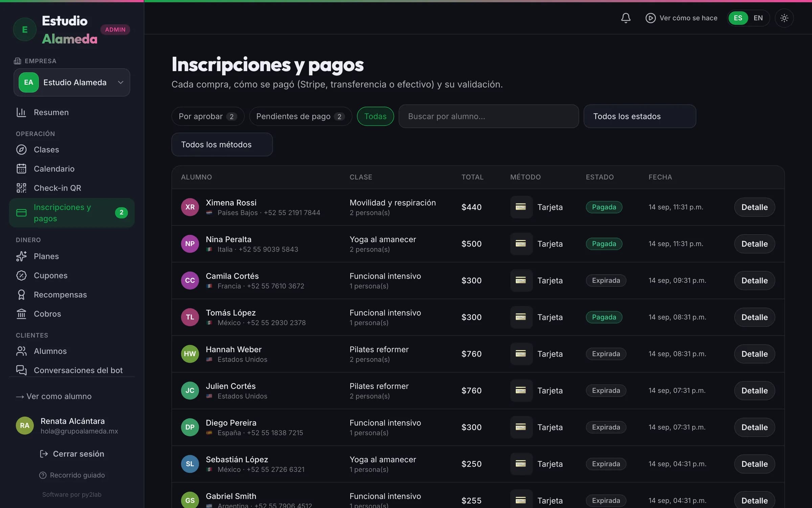Open Detalle for Hannah Weber

tap(754, 354)
